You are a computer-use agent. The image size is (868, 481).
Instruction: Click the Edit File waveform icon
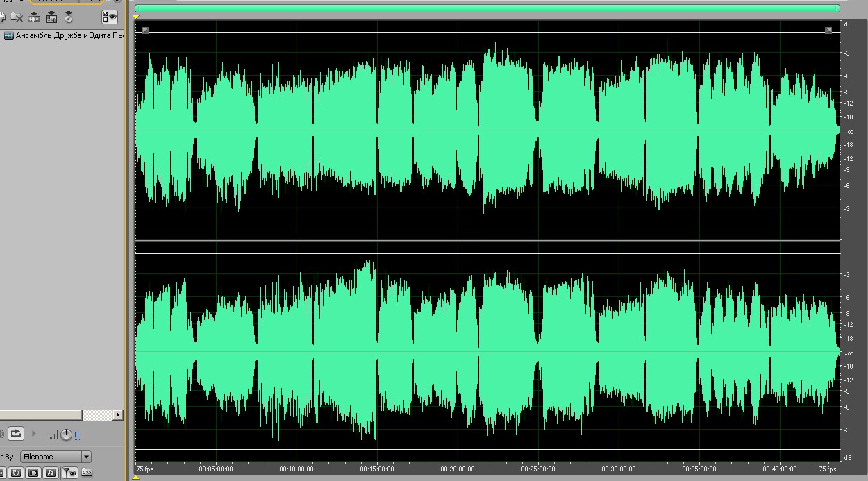point(34,17)
